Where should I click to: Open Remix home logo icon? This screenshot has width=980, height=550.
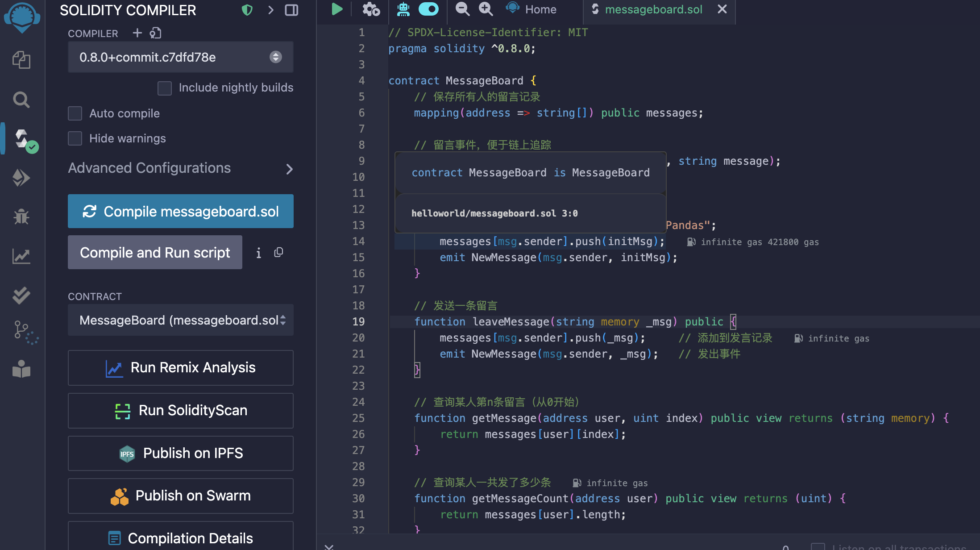(21, 18)
